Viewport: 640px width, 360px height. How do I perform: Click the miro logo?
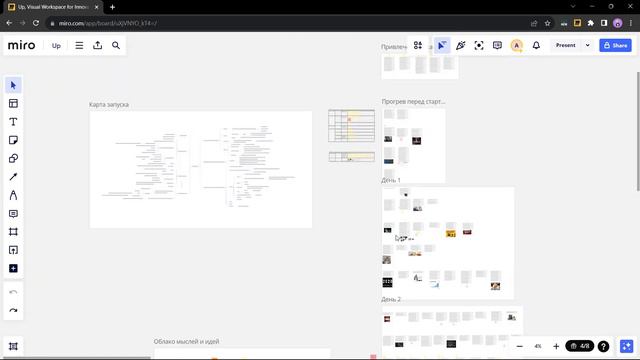[x=22, y=45]
